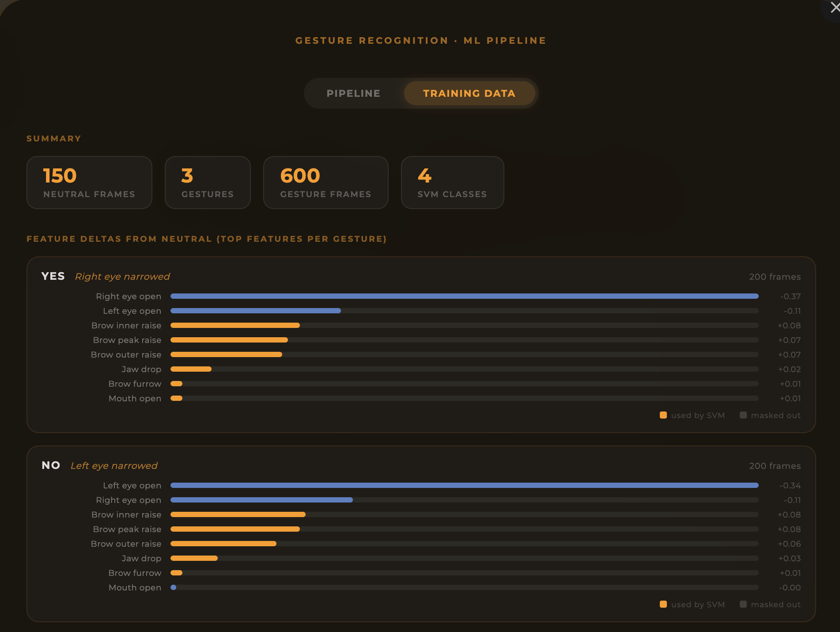
Task: Click the 3 Gestures summary card
Action: [x=208, y=182]
